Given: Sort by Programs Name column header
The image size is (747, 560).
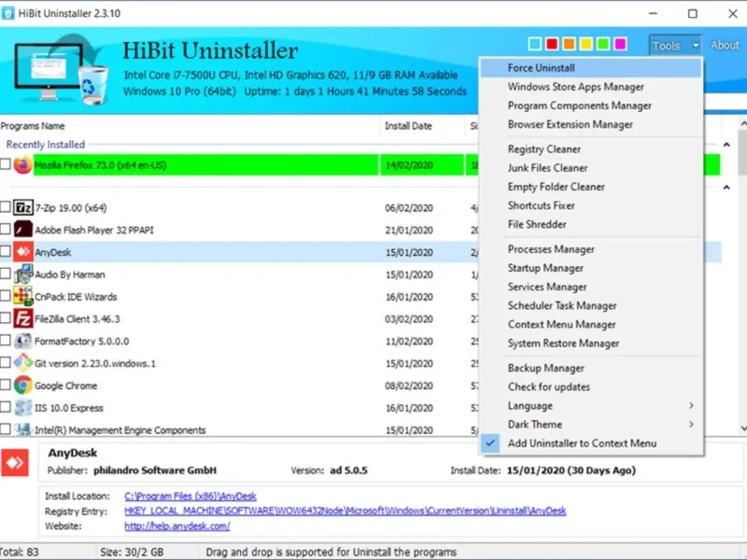Looking at the screenshot, I should [x=190, y=126].
